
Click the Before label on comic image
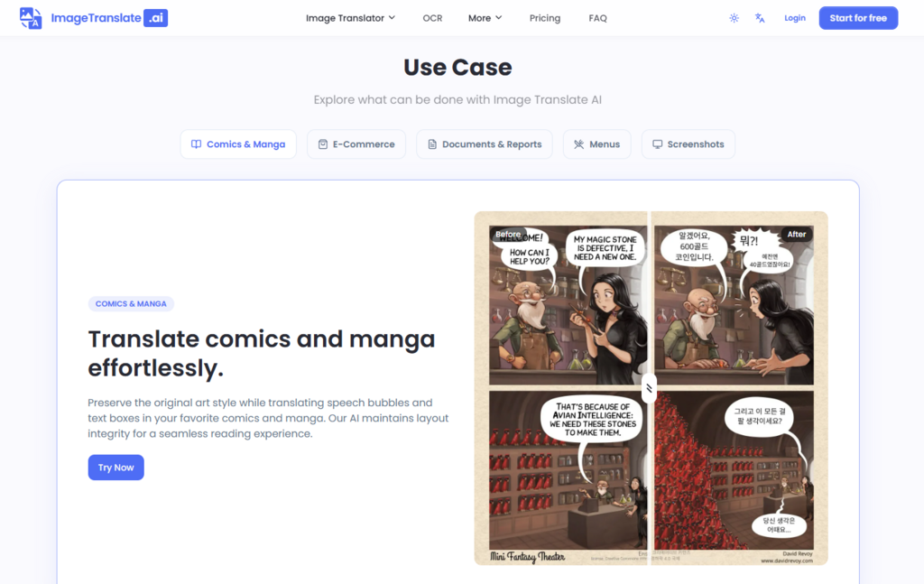(508, 235)
